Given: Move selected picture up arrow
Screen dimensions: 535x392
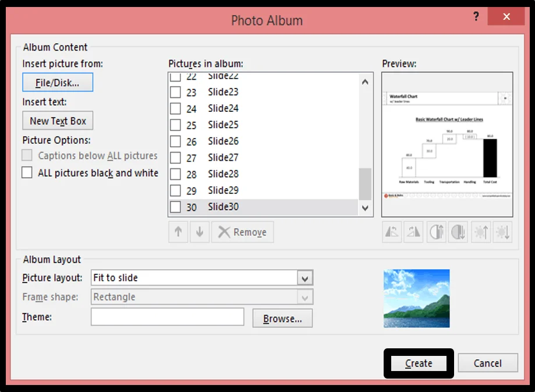Looking at the screenshot, I should point(178,232).
